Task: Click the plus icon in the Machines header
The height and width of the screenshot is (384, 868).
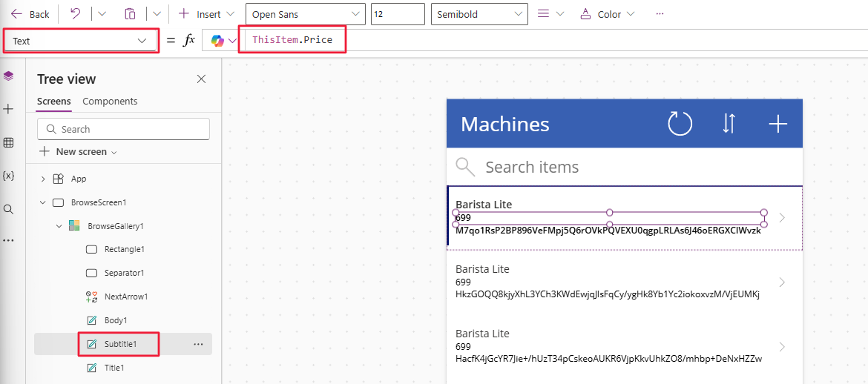Action: 777,124
